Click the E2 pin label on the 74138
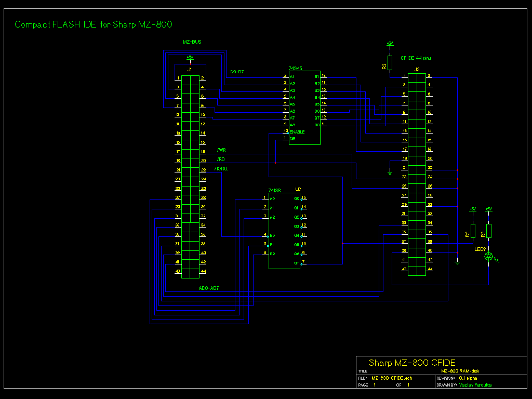532x399 pixels. (272, 254)
